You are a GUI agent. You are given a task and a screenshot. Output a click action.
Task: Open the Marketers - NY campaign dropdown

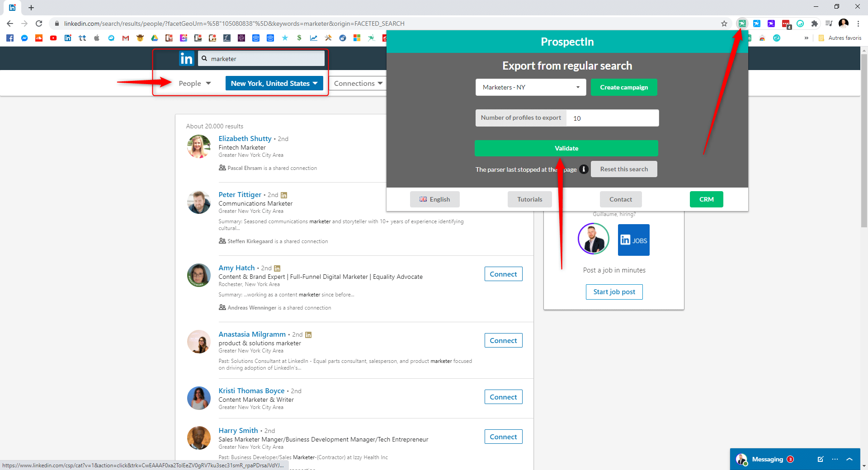tap(531, 87)
